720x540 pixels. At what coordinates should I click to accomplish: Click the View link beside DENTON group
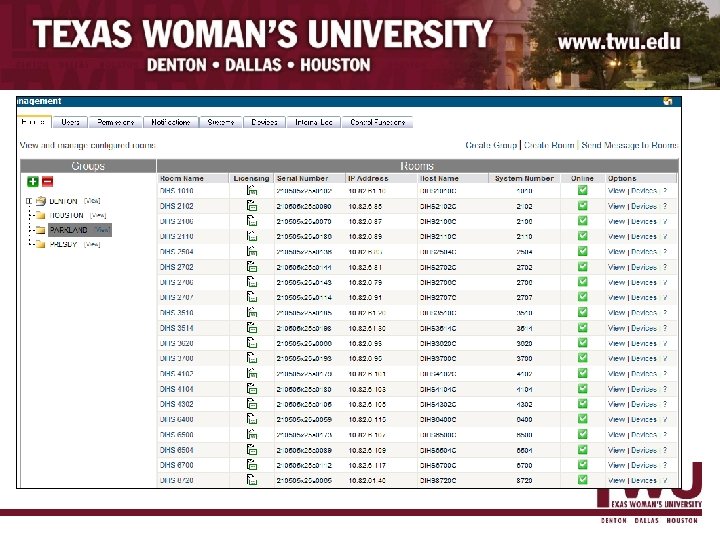pos(92,201)
